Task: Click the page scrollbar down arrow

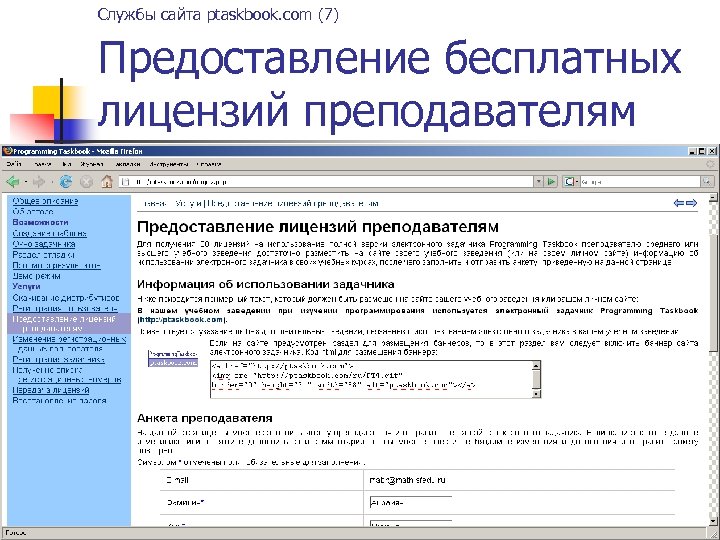Action: (x=713, y=521)
